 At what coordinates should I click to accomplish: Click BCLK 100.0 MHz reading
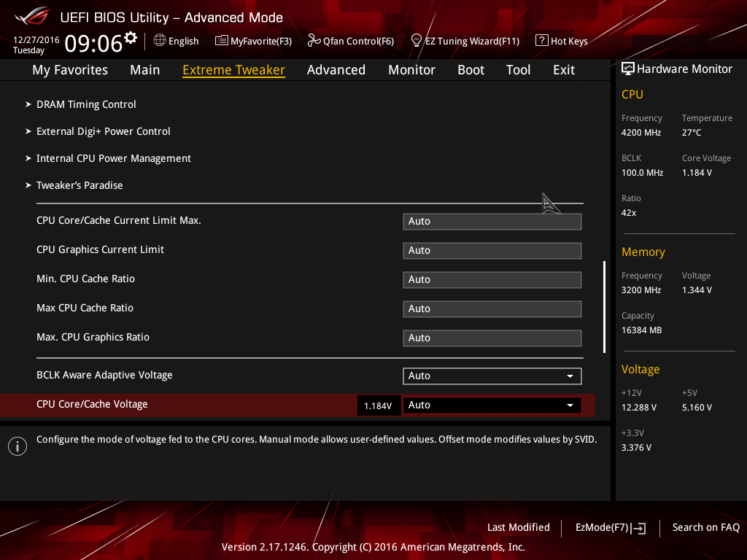pos(642,172)
